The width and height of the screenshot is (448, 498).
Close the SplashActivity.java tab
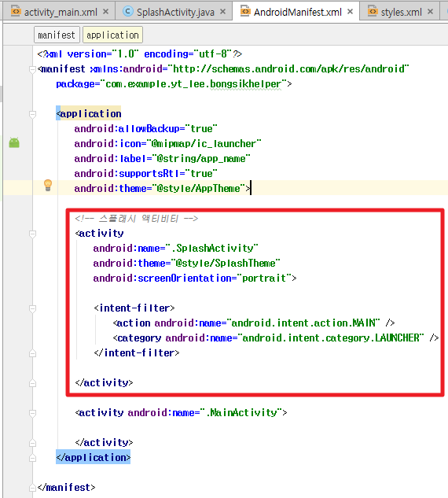(x=222, y=12)
